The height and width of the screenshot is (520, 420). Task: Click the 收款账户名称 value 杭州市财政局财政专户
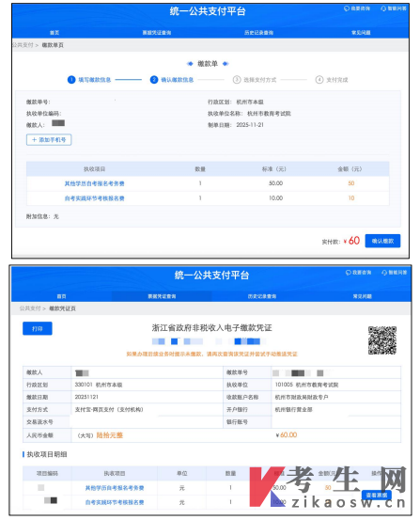302,397
